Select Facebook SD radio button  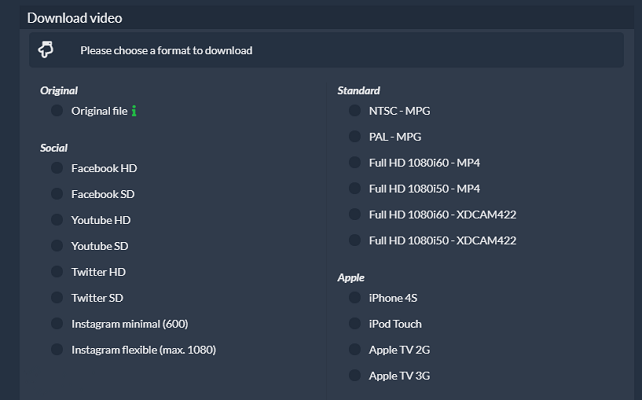tap(57, 194)
